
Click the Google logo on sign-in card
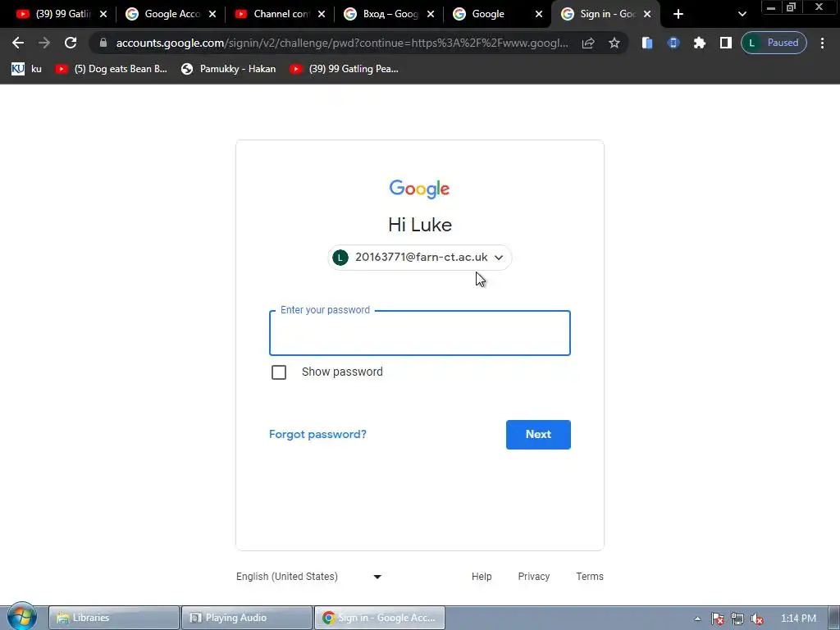(419, 189)
